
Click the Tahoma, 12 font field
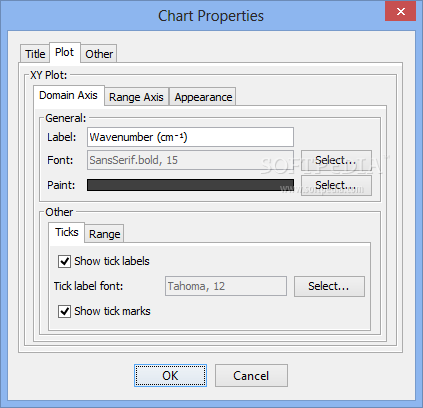(x=226, y=286)
